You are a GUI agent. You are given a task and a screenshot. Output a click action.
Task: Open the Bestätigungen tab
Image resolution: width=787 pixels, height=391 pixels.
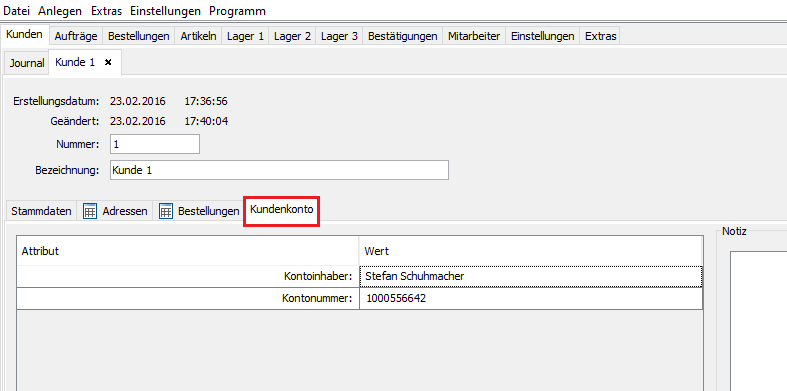point(403,36)
